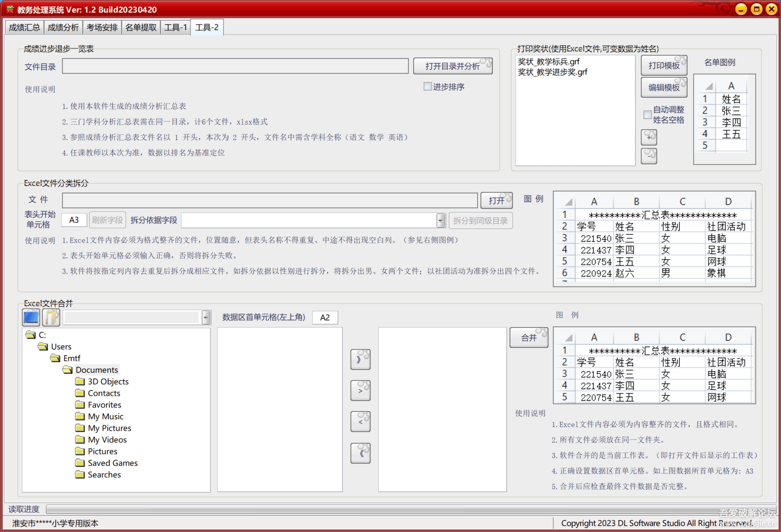Click the computer drive icon button
This screenshot has width=781, height=532.
pos(31,317)
